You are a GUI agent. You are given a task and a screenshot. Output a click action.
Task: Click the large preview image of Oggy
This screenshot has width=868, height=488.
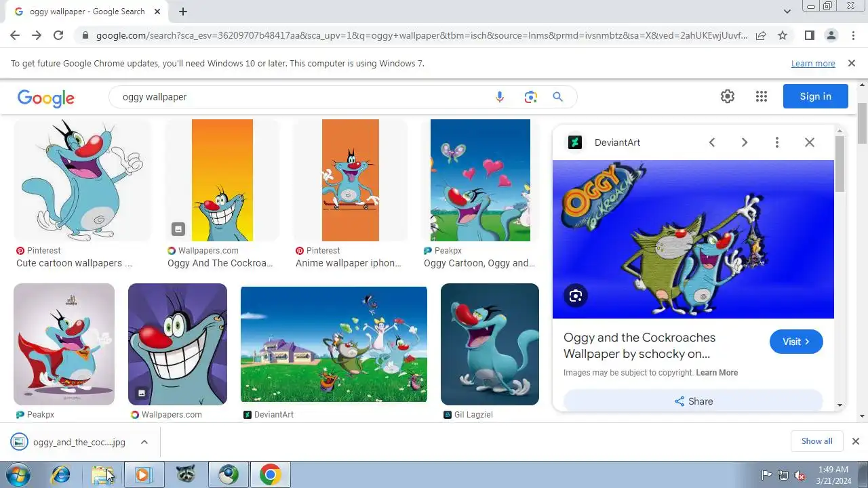(693, 239)
